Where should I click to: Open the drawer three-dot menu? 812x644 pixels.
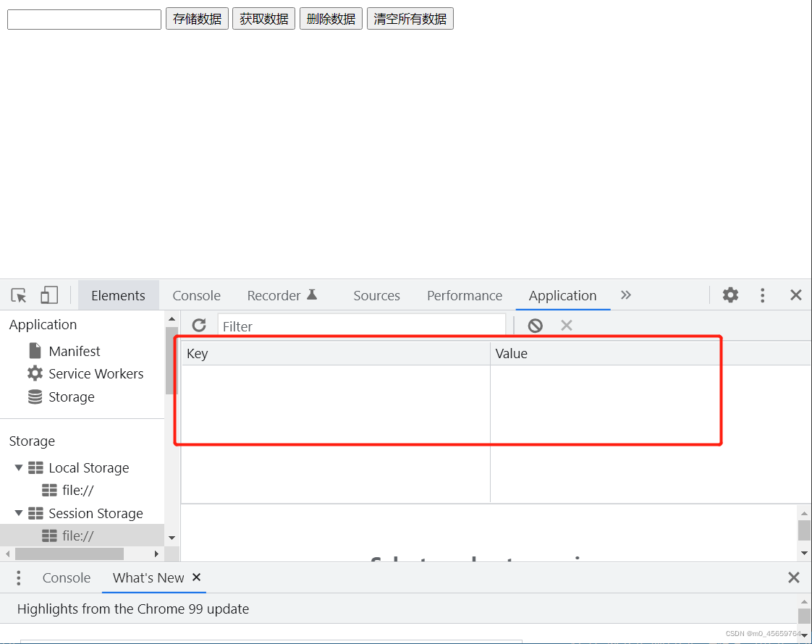tap(18, 577)
